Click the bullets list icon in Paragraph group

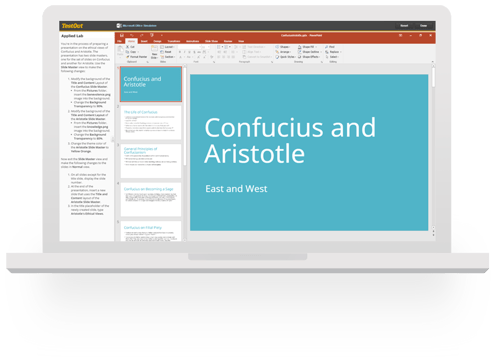point(219,47)
